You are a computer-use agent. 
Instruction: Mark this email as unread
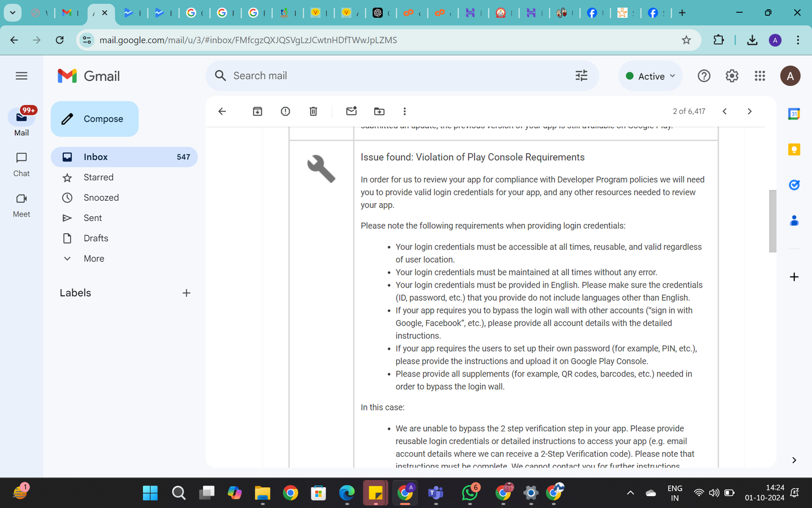[x=351, y=111]
